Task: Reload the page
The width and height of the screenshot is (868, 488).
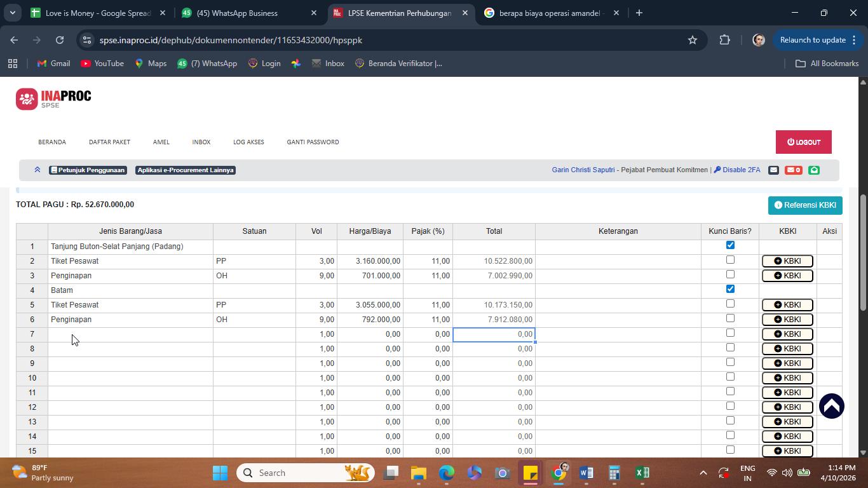Action: (x=60, y=40)
